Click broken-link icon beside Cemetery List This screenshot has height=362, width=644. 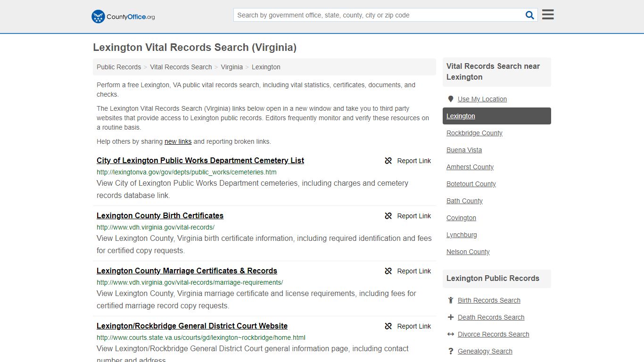pos(388,161)
